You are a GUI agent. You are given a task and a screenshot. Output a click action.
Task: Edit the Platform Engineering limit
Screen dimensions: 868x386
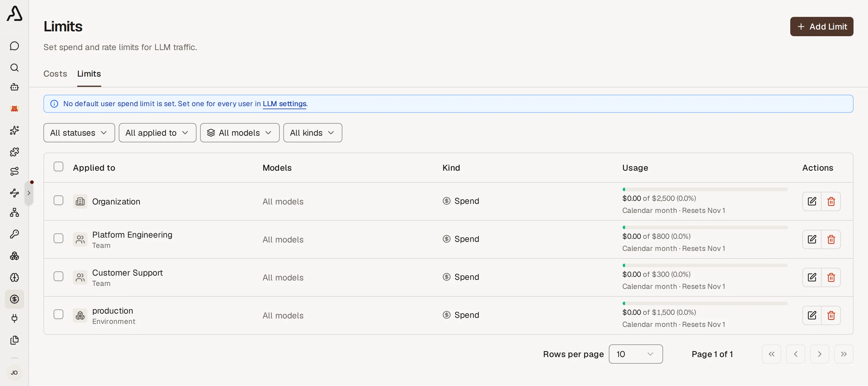pos(812,239)
